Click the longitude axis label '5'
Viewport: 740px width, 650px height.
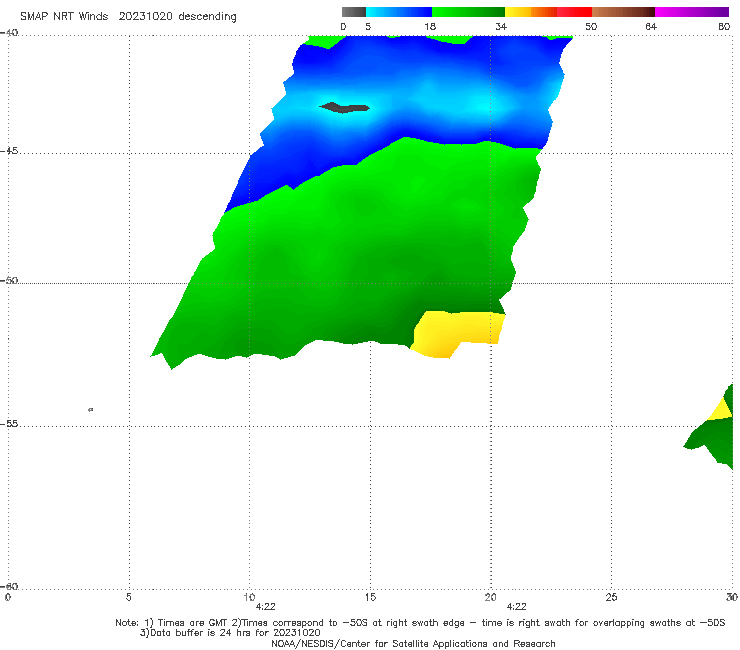pos(129,598)
